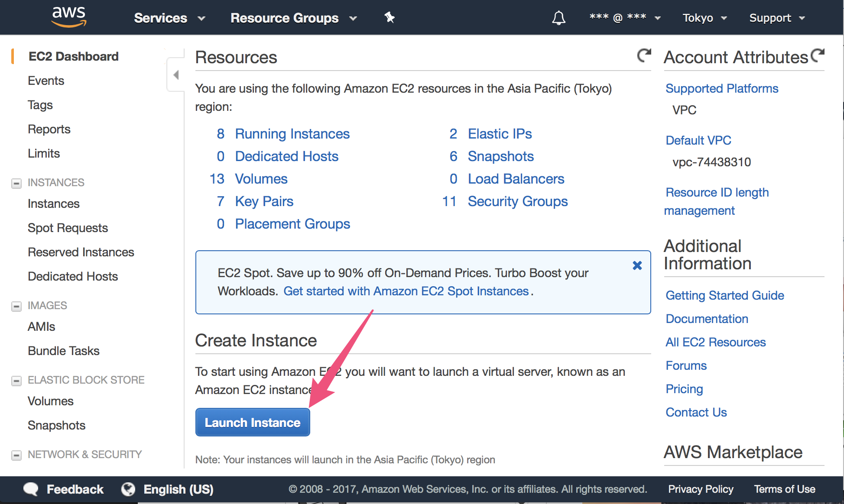844x504 pixels.
Task: Open the Contact Us link
Action: pyautogui.click(x=696, y=412)
